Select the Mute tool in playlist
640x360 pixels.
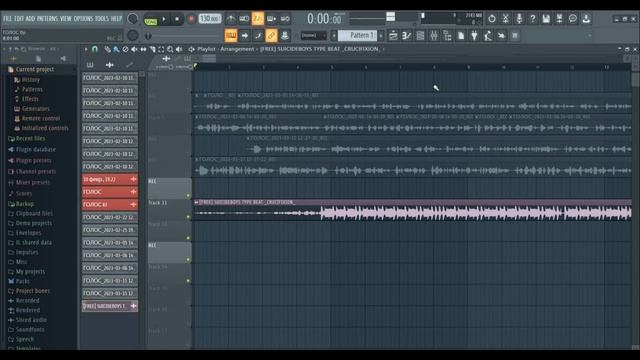(134, 49)
